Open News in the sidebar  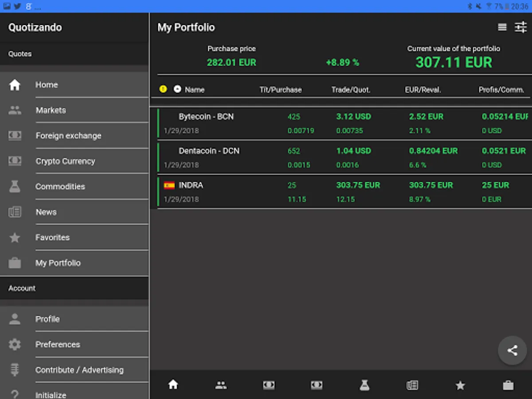pyautogui.click(x=74, y=212)
